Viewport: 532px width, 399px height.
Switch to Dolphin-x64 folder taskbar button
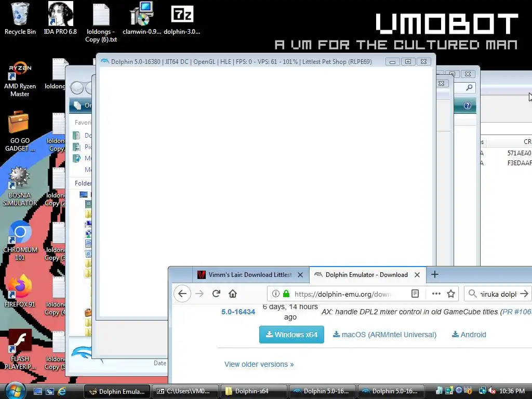pyautogui.click(x=254, y=391)
